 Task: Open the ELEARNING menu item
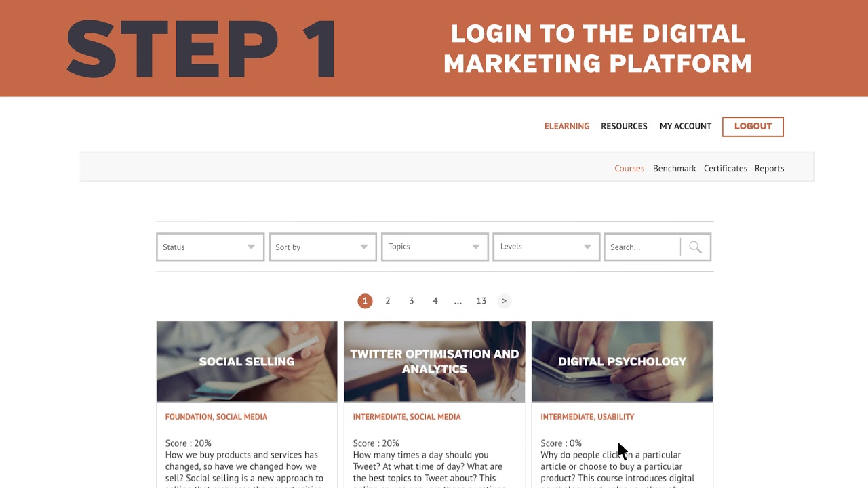click(x=567, y=126)
